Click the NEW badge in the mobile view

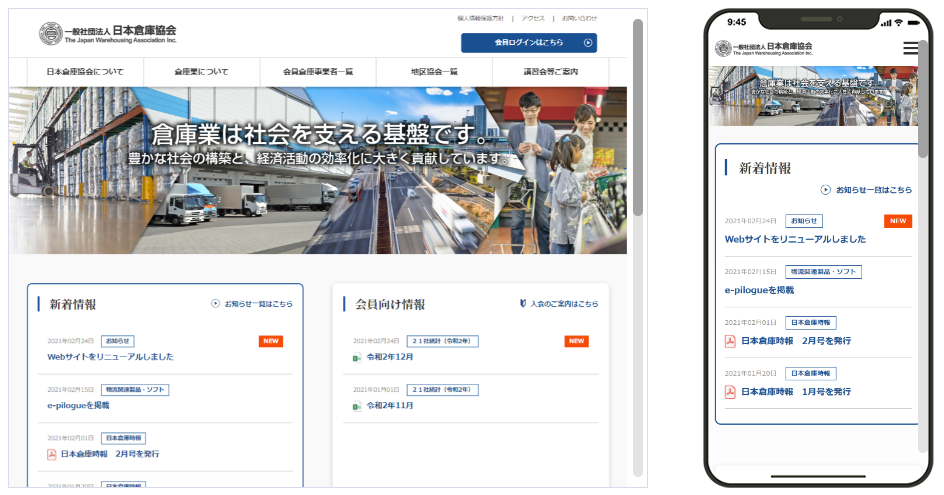898,221
